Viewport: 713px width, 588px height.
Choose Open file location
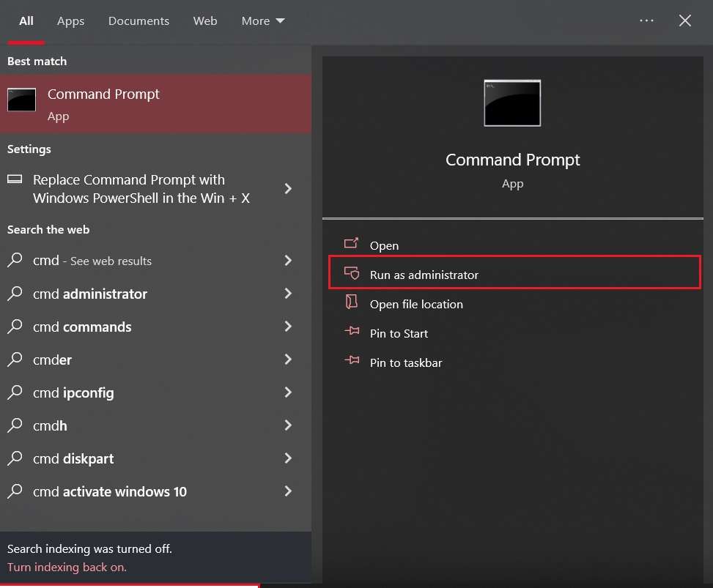416,304
